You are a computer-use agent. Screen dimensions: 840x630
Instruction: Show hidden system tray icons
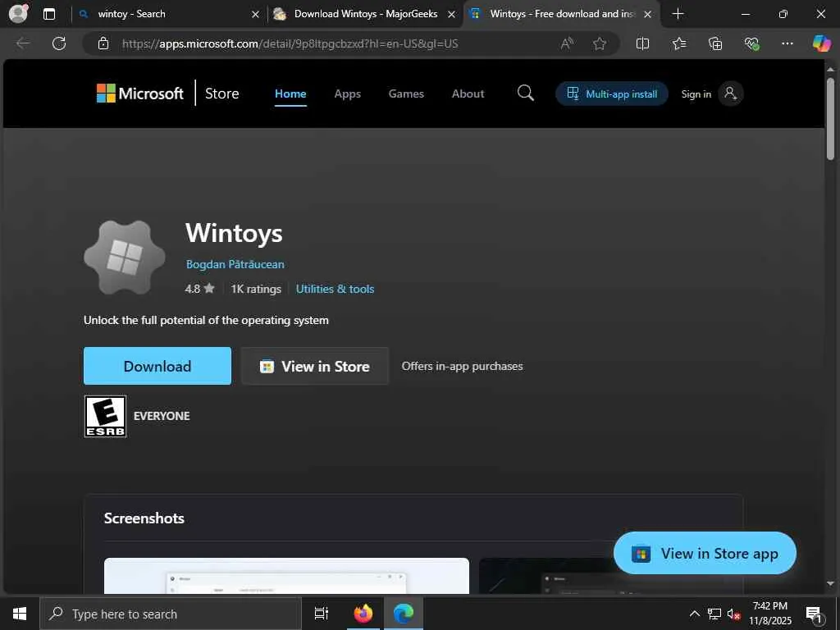pyautogui.click(x=694, y=614)
